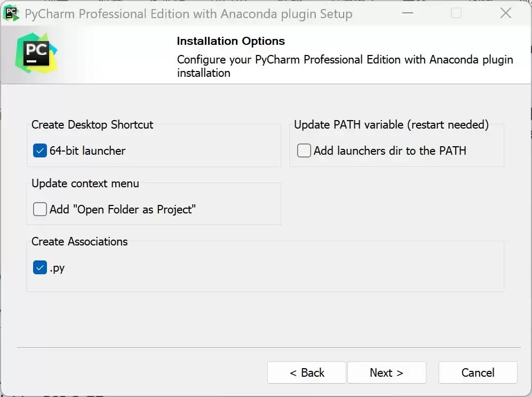Click the "Open Folder as Project" label text
This screenshot has width=532, height=397.
coord(134,209)
